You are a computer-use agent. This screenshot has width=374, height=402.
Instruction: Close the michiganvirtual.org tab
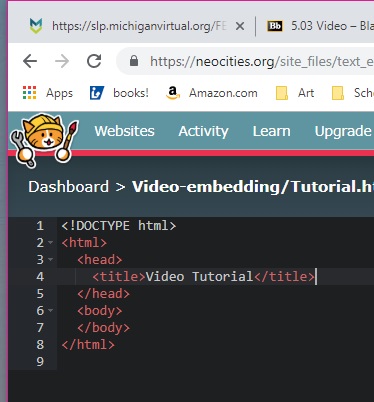pos(240,26)
